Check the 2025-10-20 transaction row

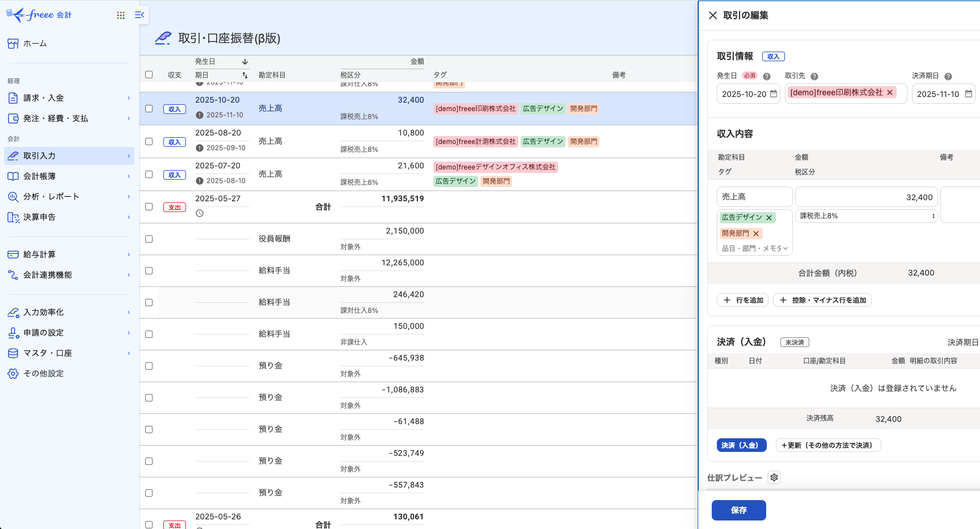coord(149,108)
